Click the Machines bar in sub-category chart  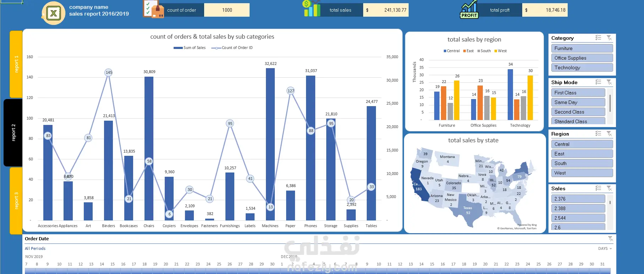(270, 144)
